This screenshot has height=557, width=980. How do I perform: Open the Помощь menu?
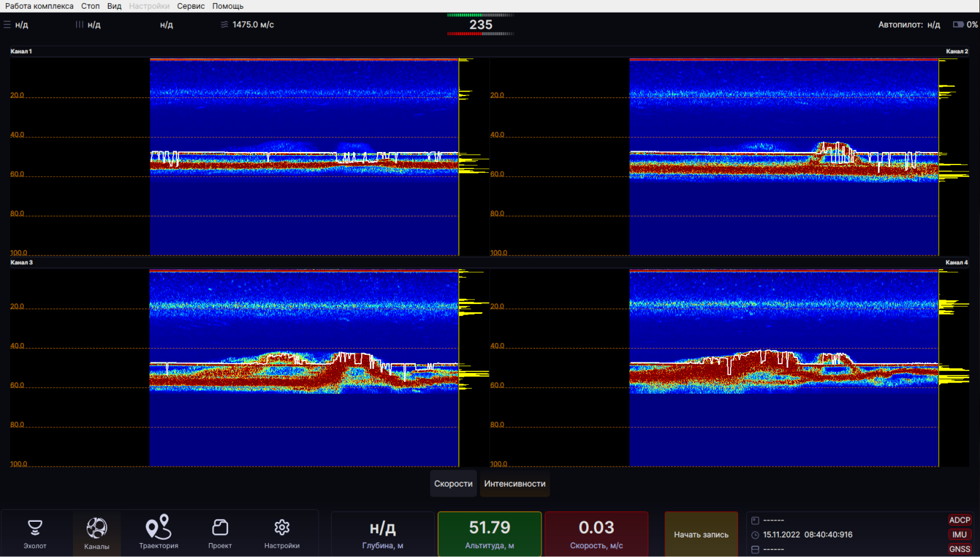[227, 6]
